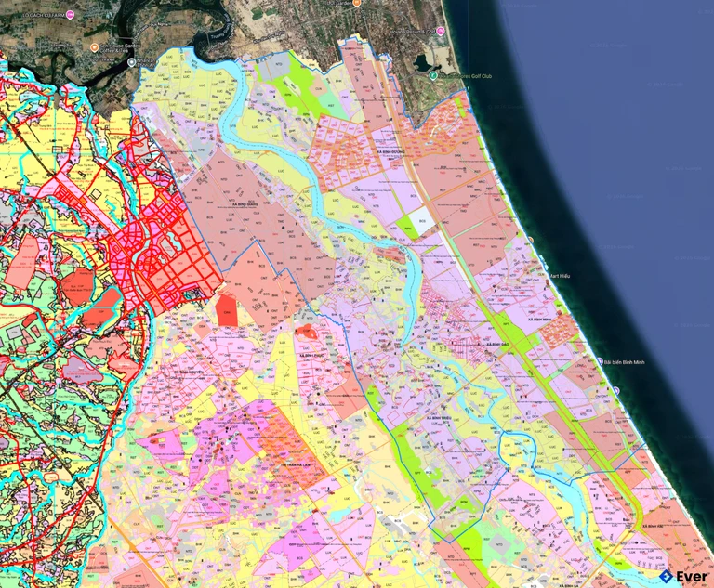This screenshot has width=714, height=588.
Task: Click the solid red parcel below Bình Giang
Action: click(x=227, y=309)
